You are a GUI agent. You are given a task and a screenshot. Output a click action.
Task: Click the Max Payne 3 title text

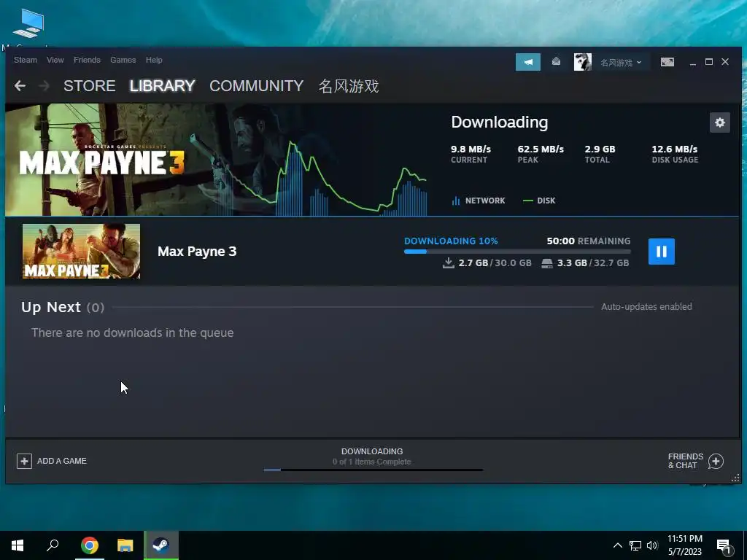click(x=197, y=252)
